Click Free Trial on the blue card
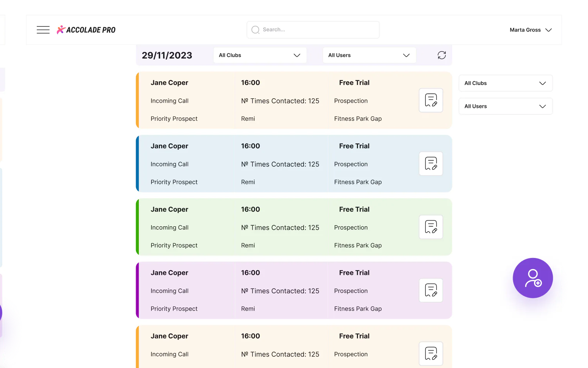 [354, 146]
